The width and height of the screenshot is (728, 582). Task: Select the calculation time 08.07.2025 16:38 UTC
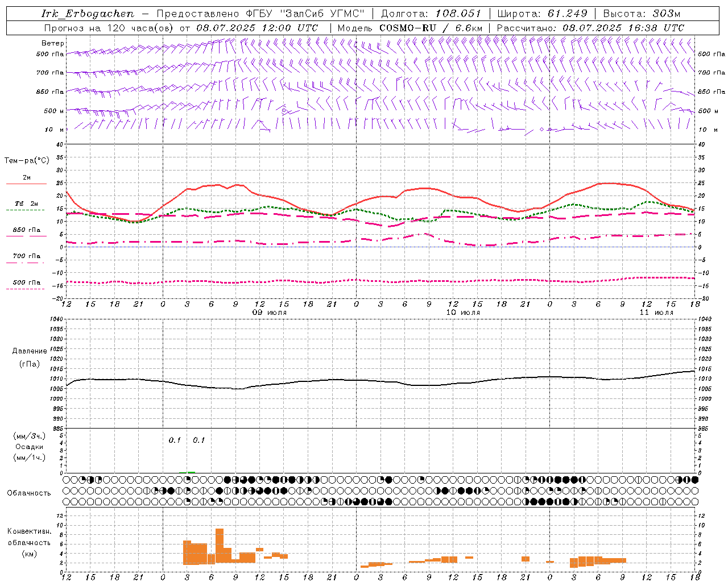tap(623, 28)
